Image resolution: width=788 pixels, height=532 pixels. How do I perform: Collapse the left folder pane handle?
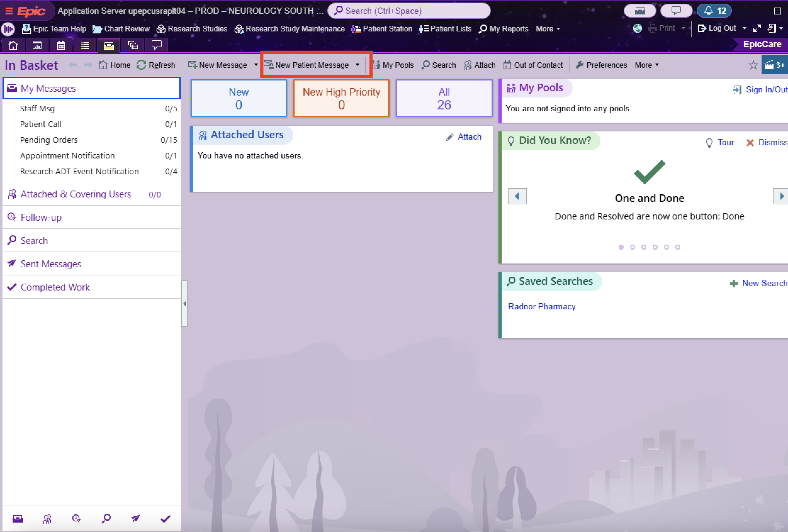coord(184,304)
